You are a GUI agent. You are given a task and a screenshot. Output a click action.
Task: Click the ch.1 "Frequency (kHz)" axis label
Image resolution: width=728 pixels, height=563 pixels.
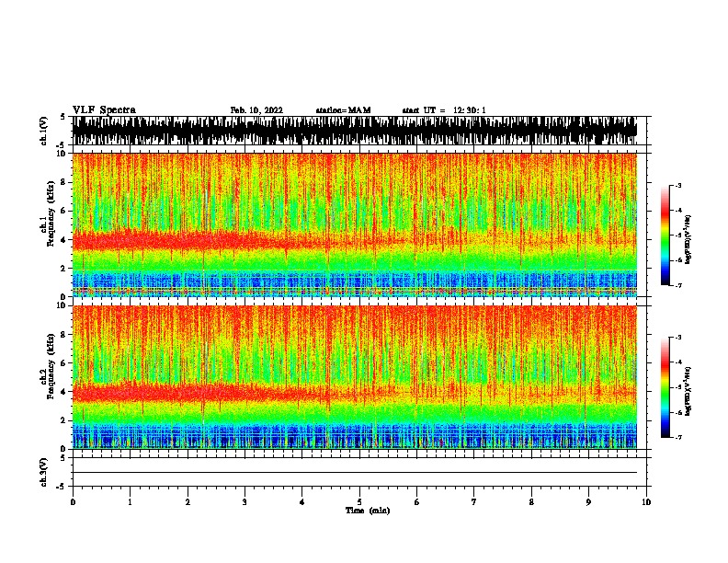click(x=51, y=213)
